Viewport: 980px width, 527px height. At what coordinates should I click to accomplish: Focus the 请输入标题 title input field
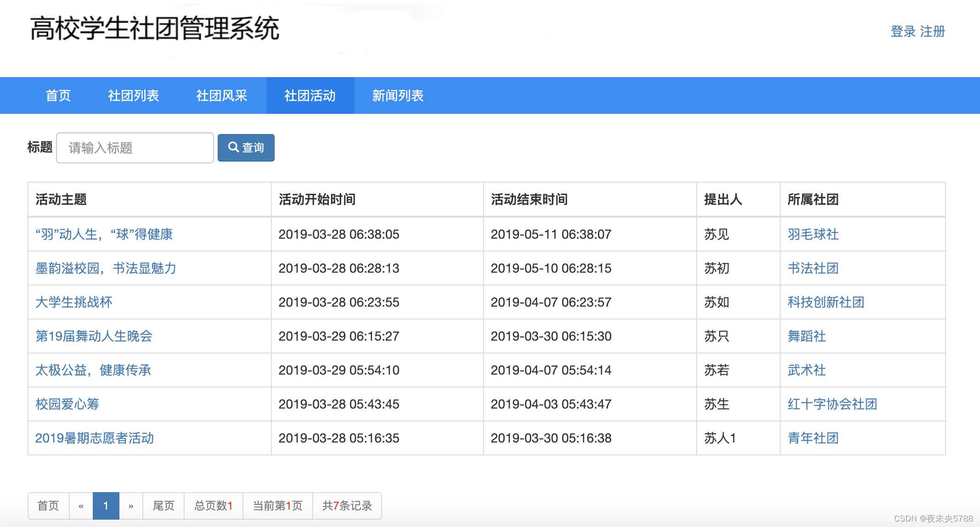click(x=135, y=148)
